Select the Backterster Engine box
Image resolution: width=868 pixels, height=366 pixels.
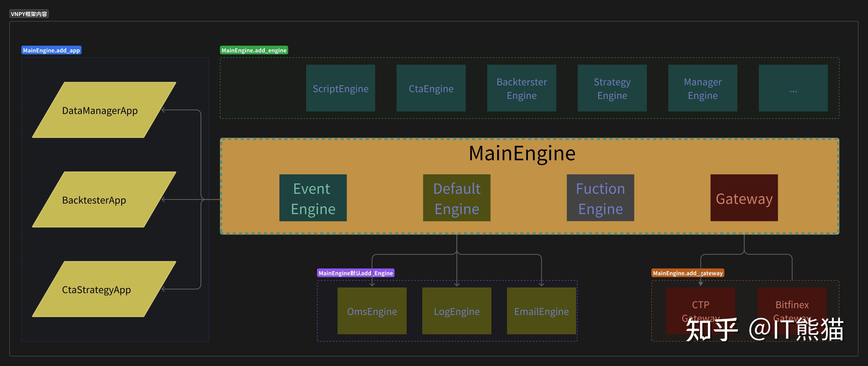tap(521, 88)
